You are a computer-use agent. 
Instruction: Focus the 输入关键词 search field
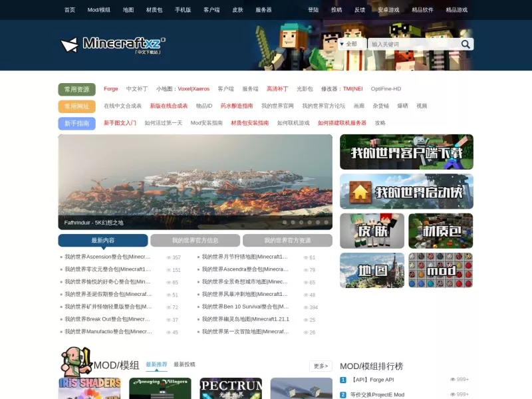(414, 44)
